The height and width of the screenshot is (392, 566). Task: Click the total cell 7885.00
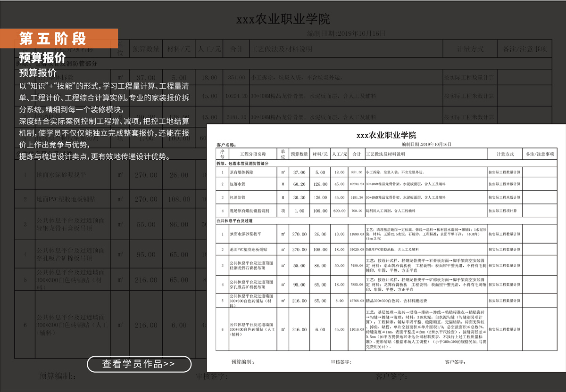357,285
